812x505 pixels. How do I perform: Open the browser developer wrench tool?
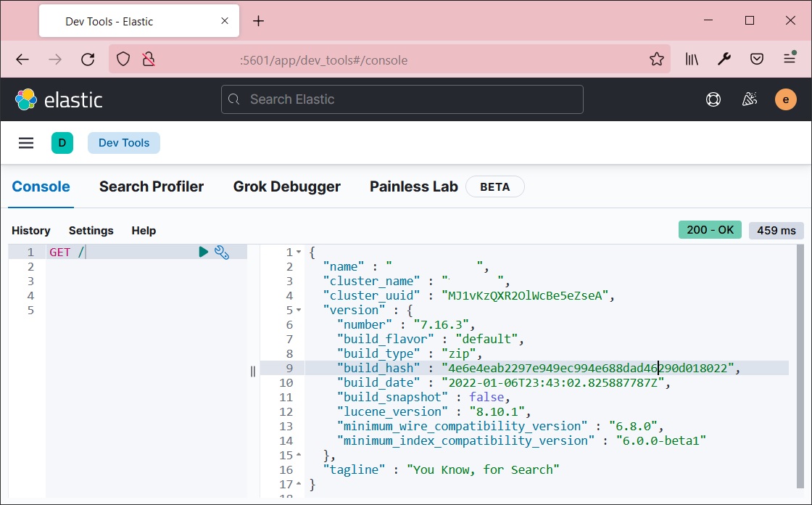click(x=724, y=59)
